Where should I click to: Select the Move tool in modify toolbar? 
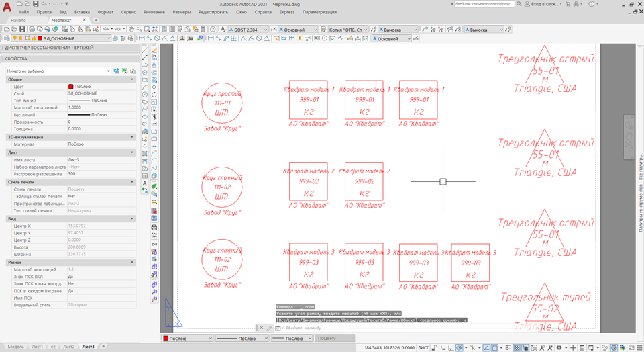(154, 87)
